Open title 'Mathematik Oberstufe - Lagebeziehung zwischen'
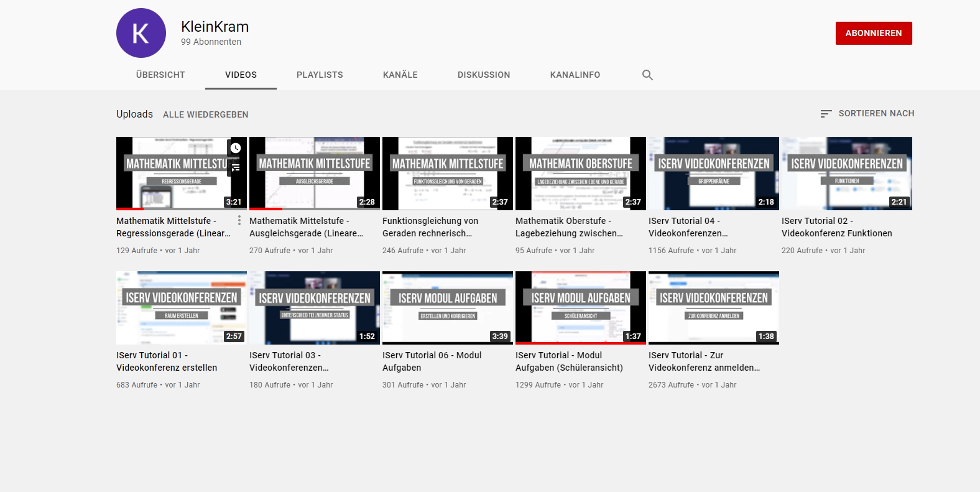The width and height of the screenshot is (980, 492). [569, 227]
